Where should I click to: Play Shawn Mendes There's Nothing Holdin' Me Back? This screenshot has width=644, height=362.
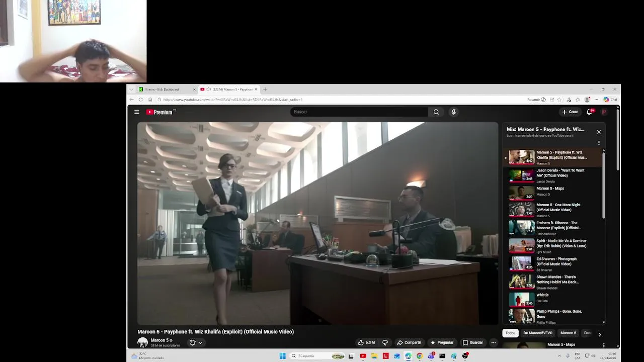coord(552,282)
